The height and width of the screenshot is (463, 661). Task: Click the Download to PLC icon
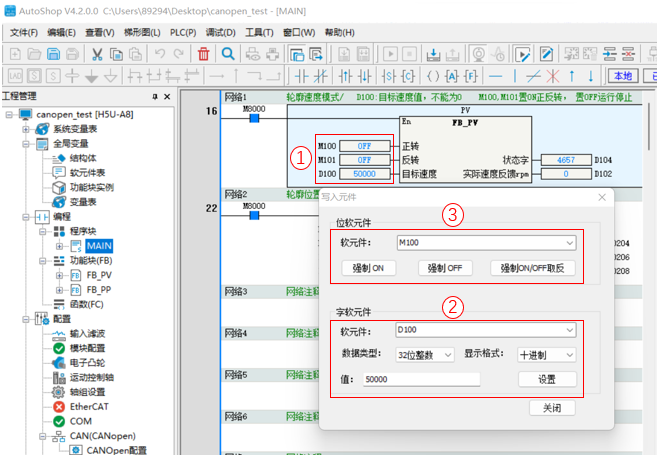point(433,54)
